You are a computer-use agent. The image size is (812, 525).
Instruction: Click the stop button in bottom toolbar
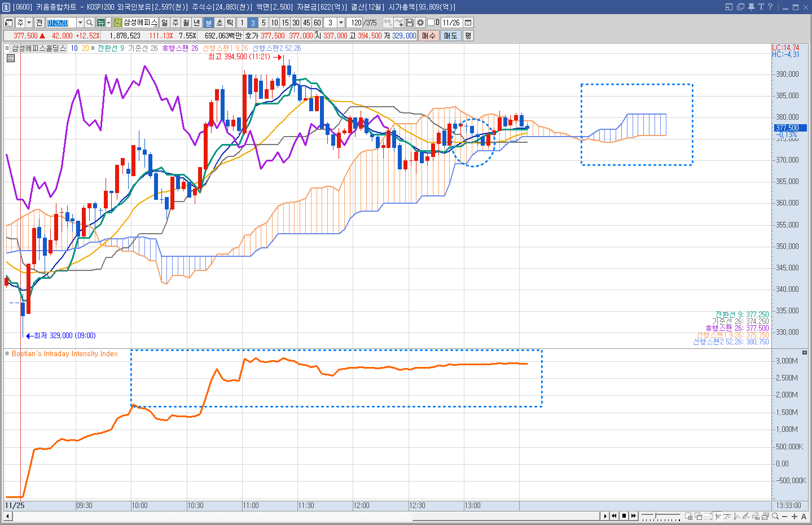pos(624,516)
